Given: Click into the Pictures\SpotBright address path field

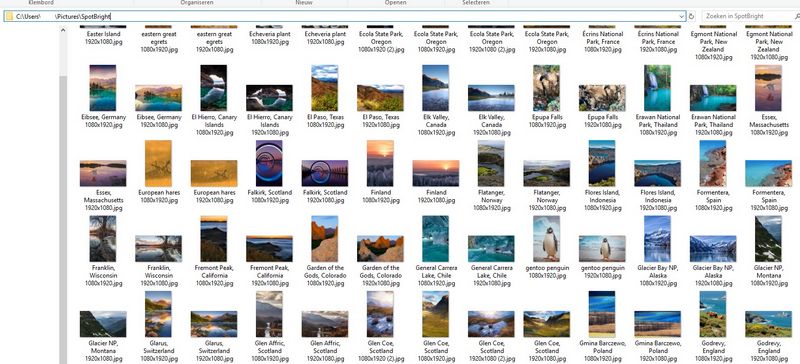Looking at the screenshot, I should tap(344, 16).
